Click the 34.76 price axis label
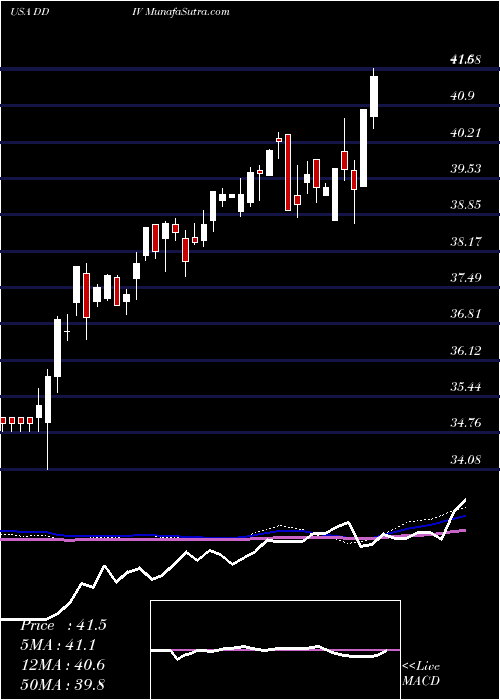 coord(466,423)
